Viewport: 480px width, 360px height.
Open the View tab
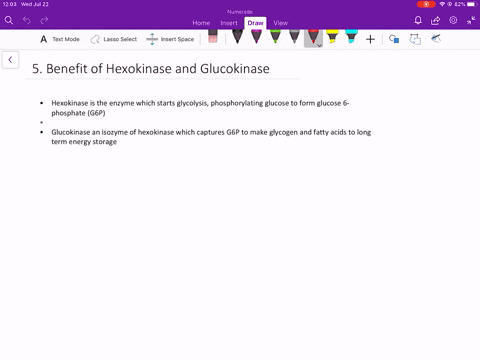[x=281, y=23]
